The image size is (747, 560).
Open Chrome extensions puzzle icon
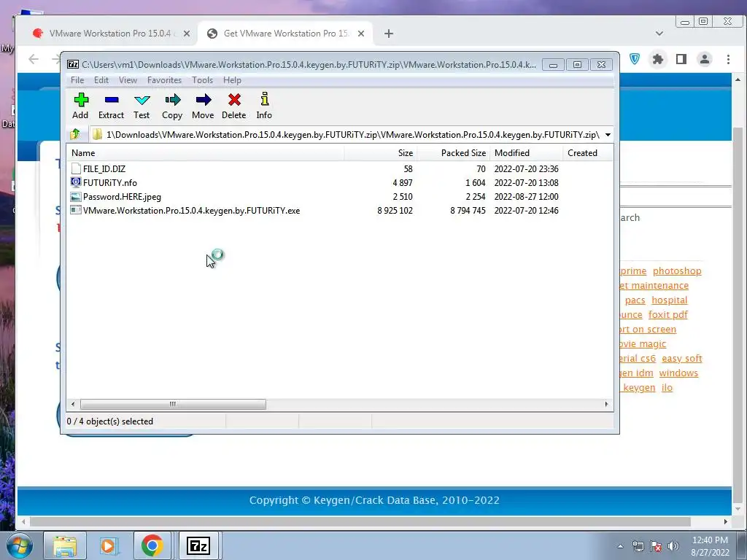[x=658, y=59]
